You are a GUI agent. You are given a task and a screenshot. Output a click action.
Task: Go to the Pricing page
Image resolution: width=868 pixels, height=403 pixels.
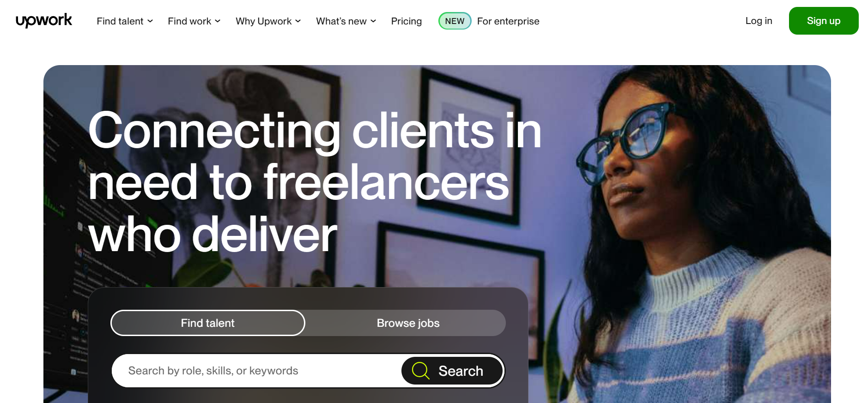(x=407, y=21)
